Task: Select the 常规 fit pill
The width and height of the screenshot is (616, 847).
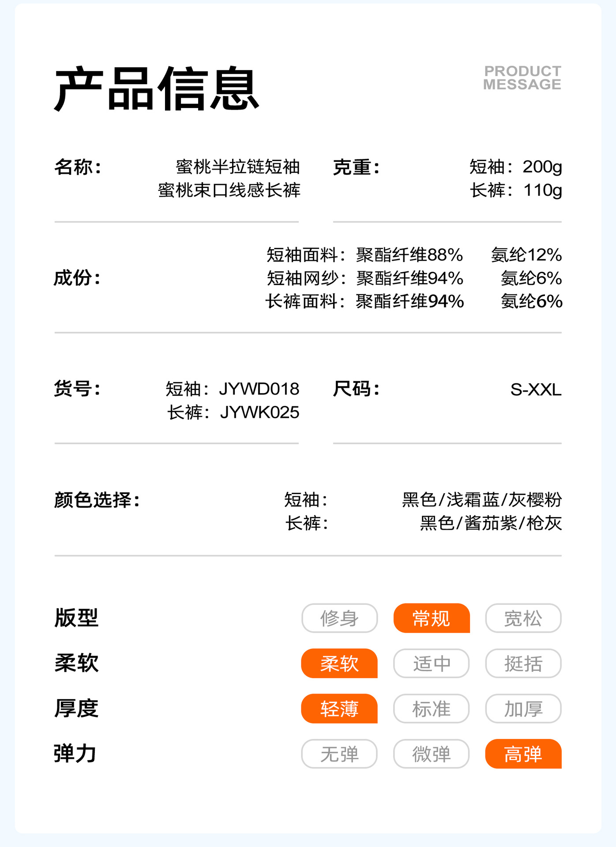Action: tap(431, 618)
